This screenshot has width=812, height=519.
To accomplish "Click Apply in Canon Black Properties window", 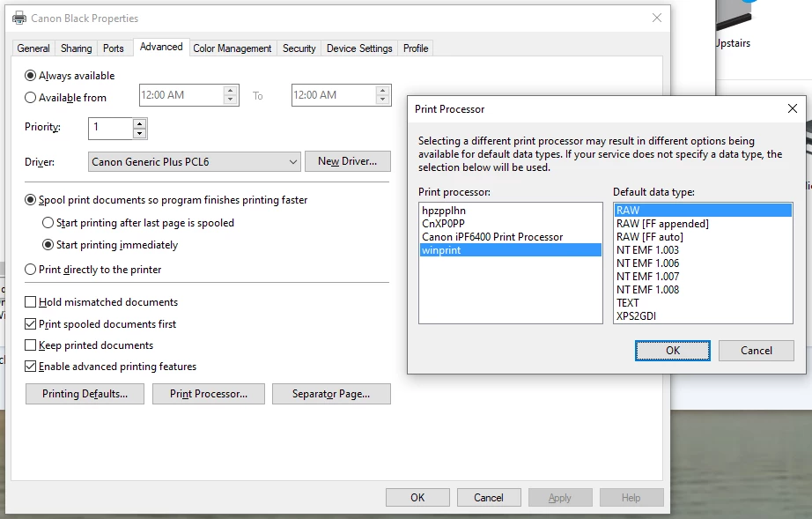I will [x=560, y=497].
